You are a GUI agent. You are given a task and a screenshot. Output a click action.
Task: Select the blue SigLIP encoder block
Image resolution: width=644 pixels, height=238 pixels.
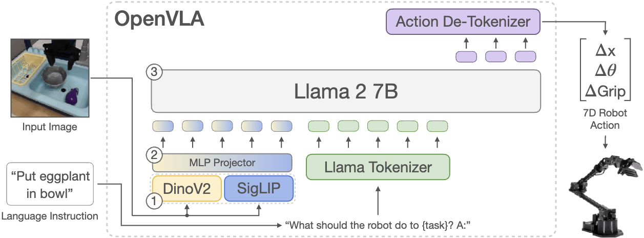tap(259, 189)
